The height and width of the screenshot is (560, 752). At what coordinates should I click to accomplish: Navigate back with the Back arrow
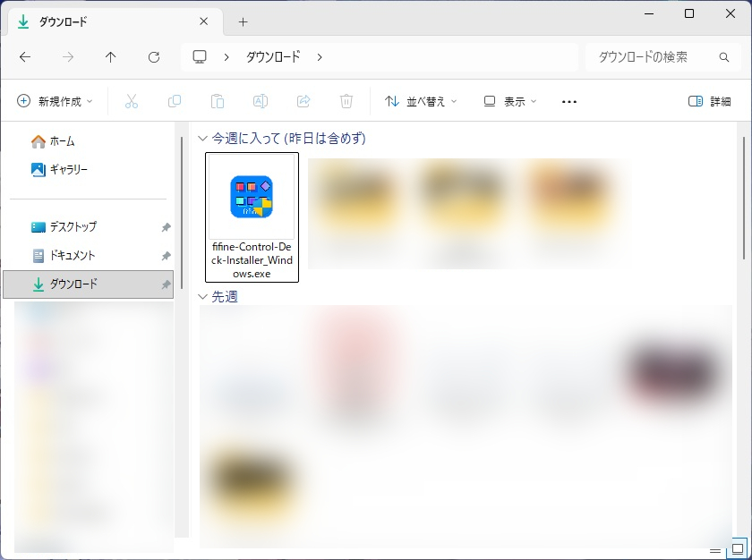coord(25,57)
